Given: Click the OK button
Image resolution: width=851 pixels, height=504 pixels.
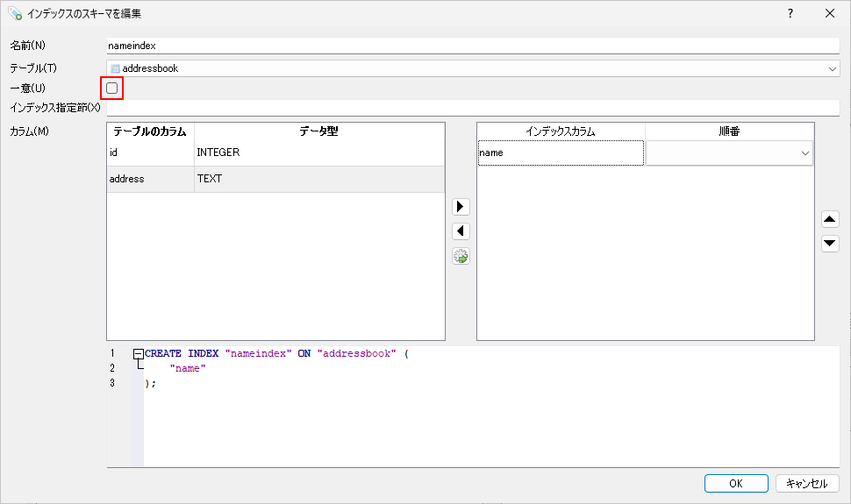Looking at the screenshot, I should [736, 483].
